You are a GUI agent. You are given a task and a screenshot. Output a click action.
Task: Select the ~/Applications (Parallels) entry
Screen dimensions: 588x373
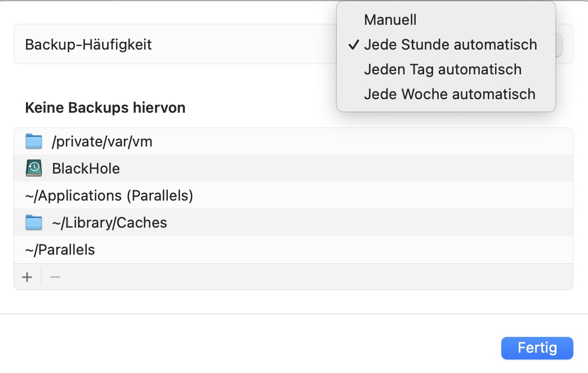pos(293,196)
